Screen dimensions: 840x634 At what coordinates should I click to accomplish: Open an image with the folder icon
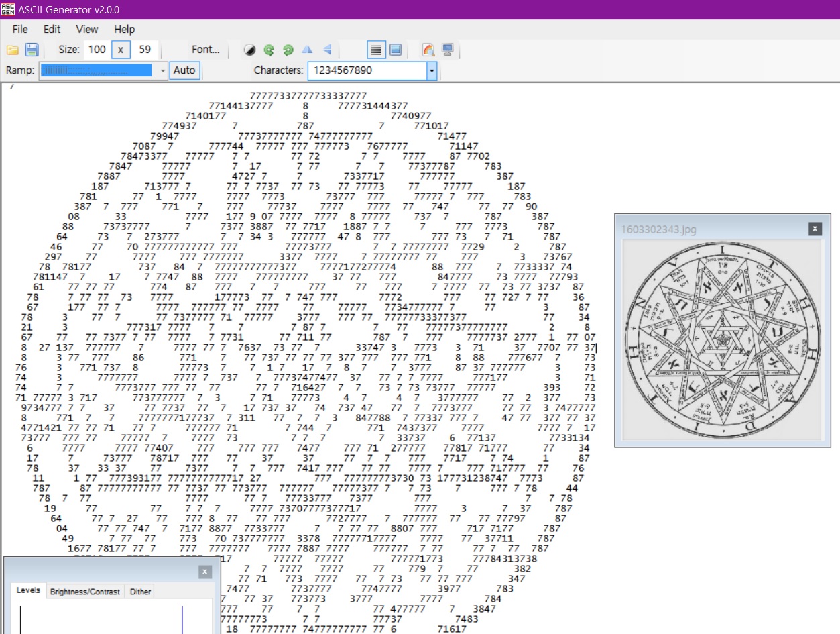pos(12,50)
